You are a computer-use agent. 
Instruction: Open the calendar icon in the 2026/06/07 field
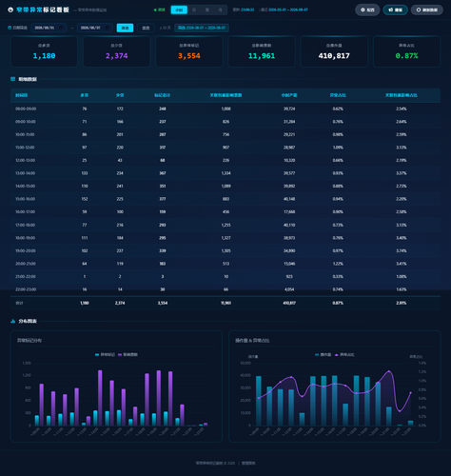(x=107, y=28)
